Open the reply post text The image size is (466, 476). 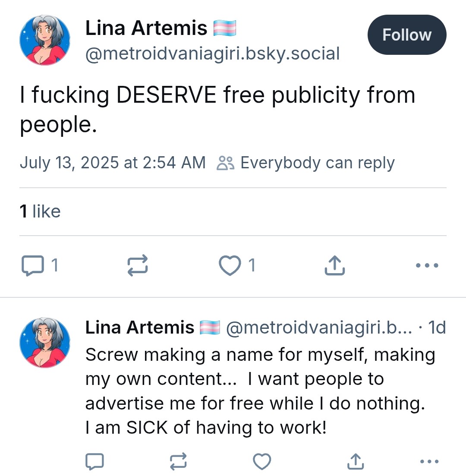260,391
